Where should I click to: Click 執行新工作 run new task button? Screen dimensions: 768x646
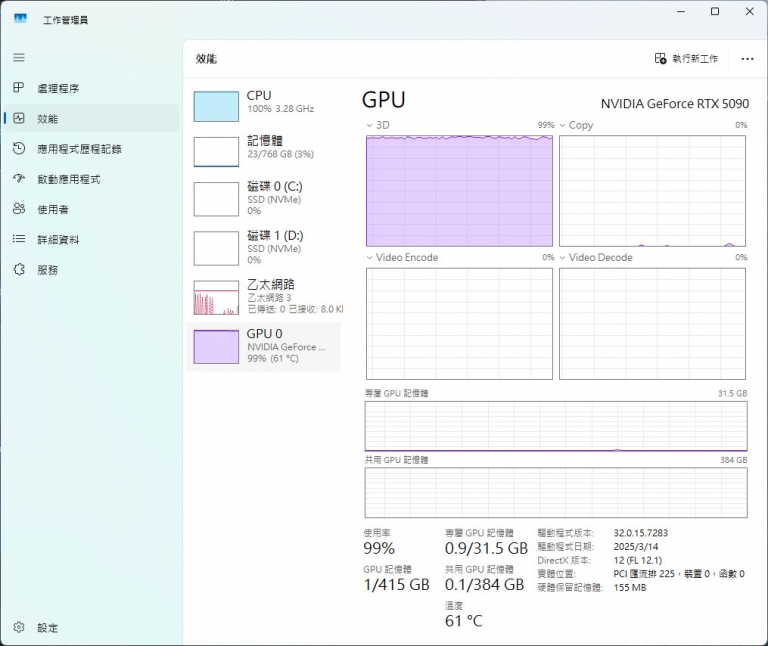coord(686,59)
